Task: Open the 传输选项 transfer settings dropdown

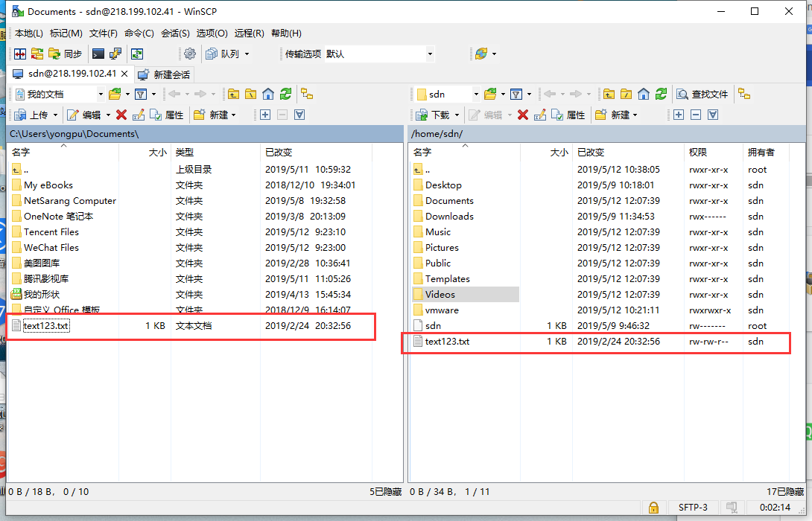Action: tap(428, 54)
